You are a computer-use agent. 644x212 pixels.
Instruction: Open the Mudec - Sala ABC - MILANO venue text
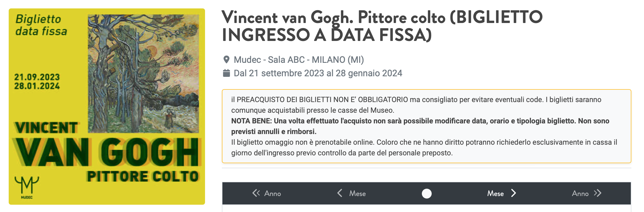pos(299,60)
